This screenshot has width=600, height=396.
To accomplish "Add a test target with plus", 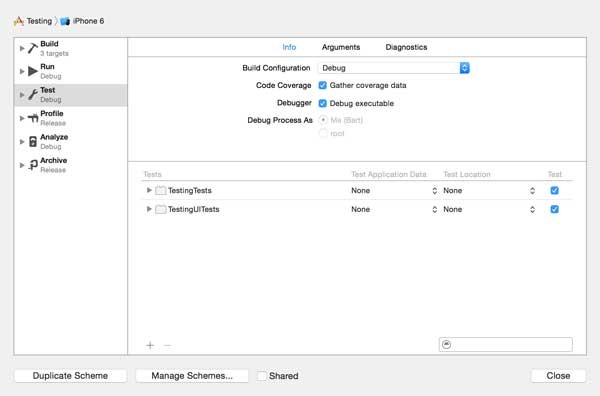I will coord(150,345).
